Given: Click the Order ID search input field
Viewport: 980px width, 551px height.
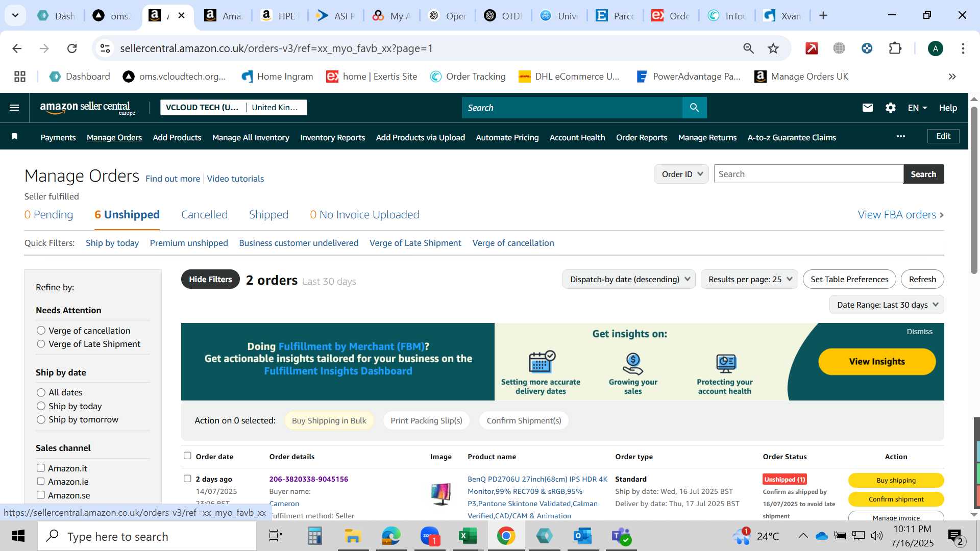Looking at the screenshot, I should (x=808, y=174).
